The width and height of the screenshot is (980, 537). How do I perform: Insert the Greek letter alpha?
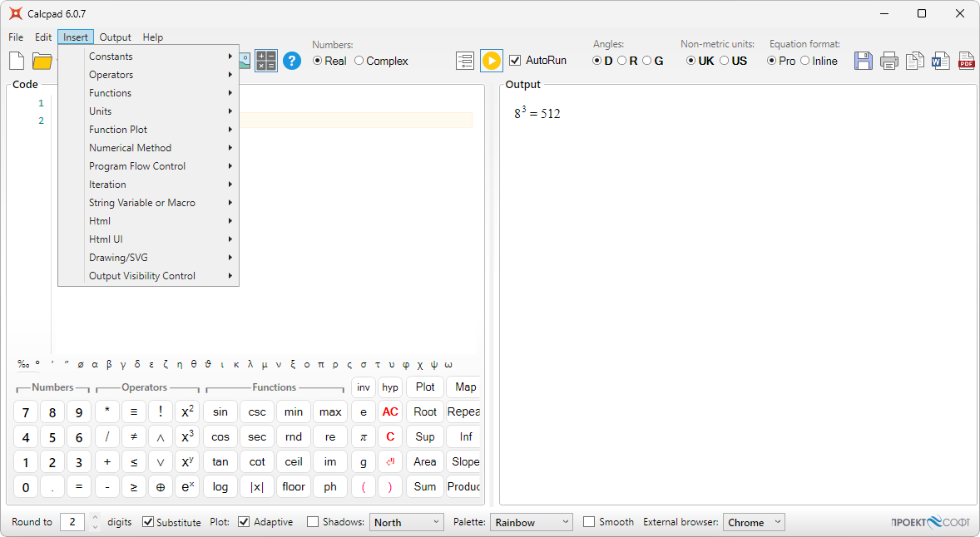pyautogui.click(x=95, y=364)
